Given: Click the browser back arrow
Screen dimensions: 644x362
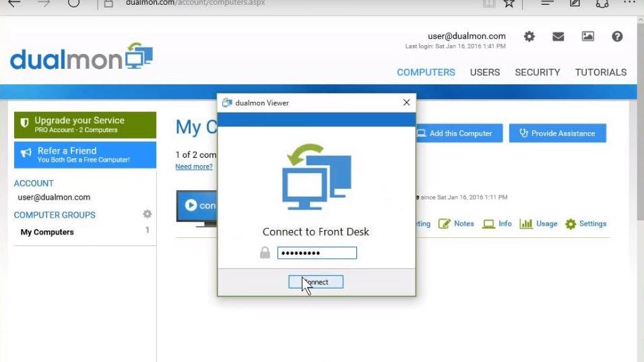Looking at the screenshot, I should point(14,3).
